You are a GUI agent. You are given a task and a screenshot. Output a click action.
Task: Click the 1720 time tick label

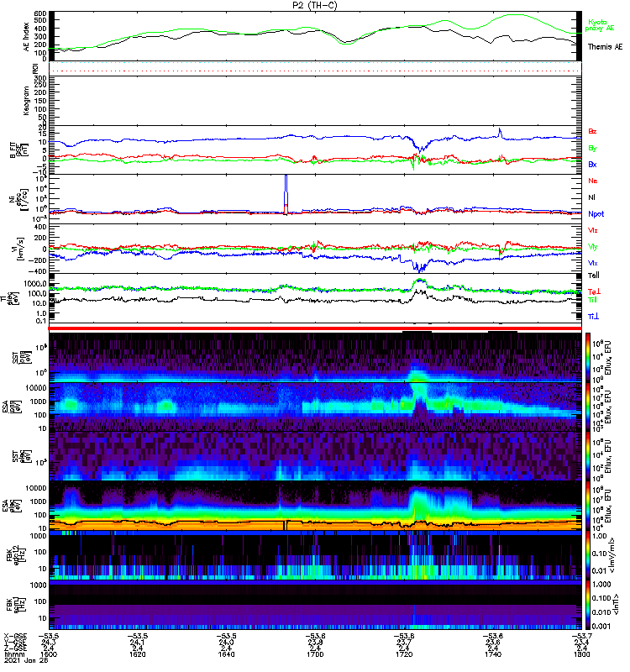(404, 654)
